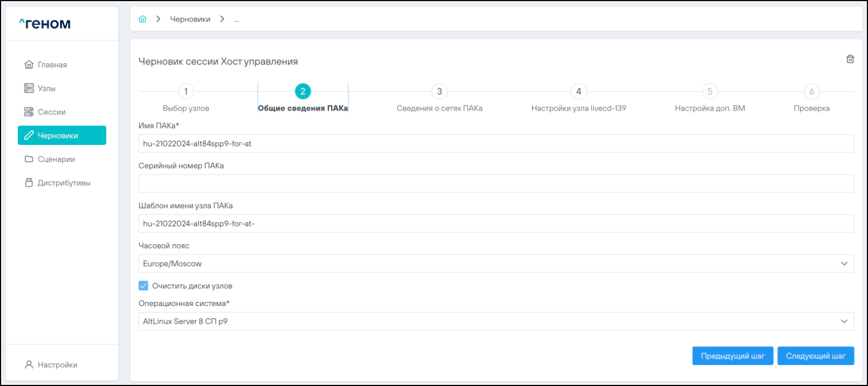This screenshot has height=386, width=868.
Task: Jump to step 1 Выбор узлов
Action: point(186,92)
